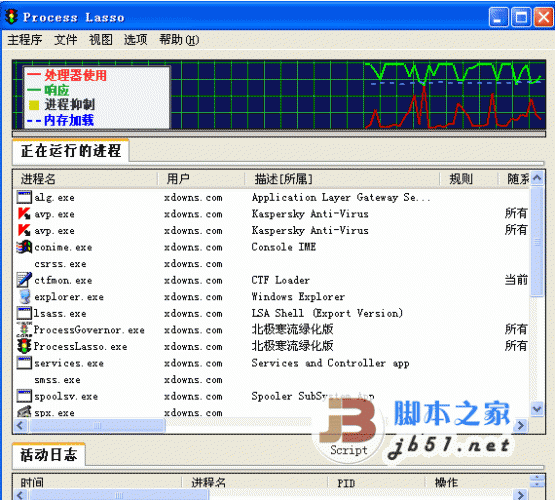Click 北极寒流绿化版 in ProcessLasso.exe row
This screenshot has width=555, height=500.
(x=292, y=346)
